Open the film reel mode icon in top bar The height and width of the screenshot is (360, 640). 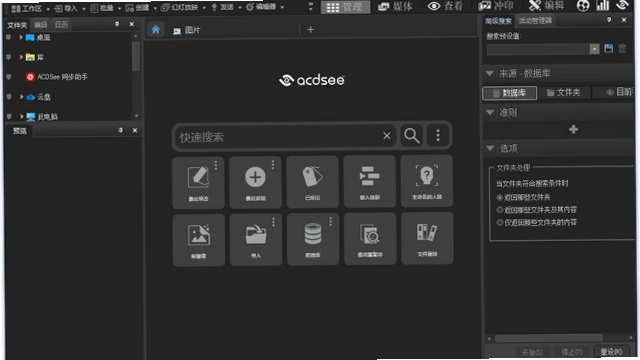click(x=583, y=6)
